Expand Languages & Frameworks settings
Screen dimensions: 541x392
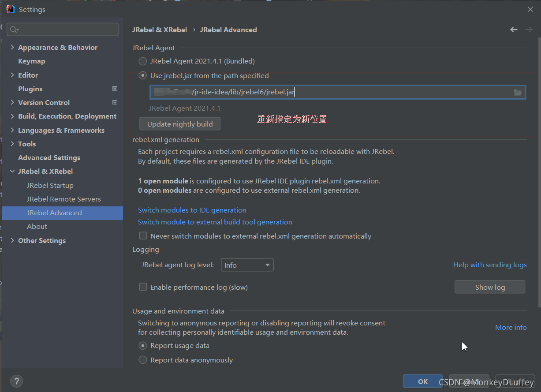click(12, 130)
